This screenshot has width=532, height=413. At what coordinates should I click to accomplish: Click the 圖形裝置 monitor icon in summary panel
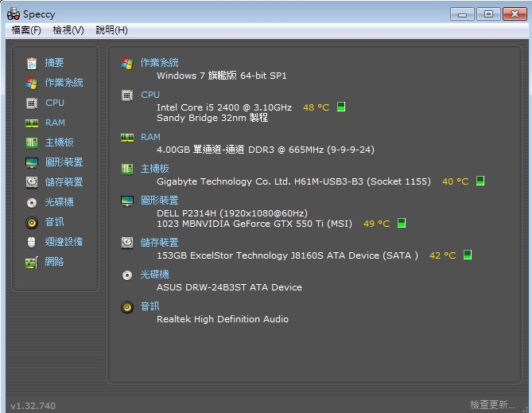(127, 201)
